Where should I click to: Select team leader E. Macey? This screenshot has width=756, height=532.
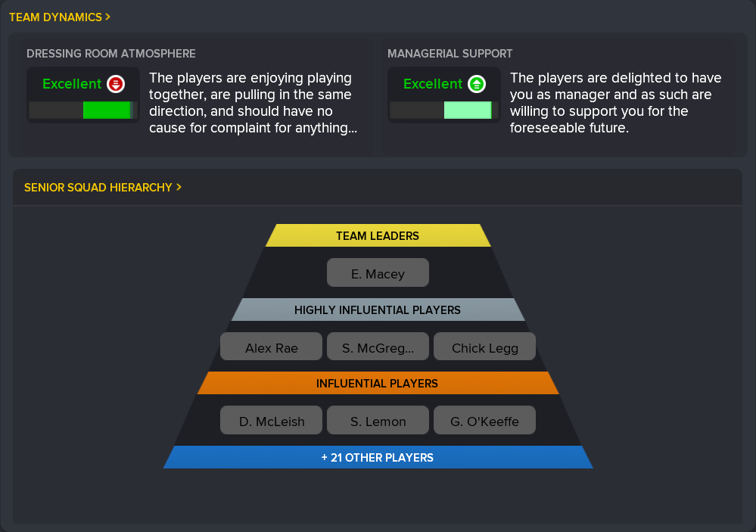[x=378, y=273]
